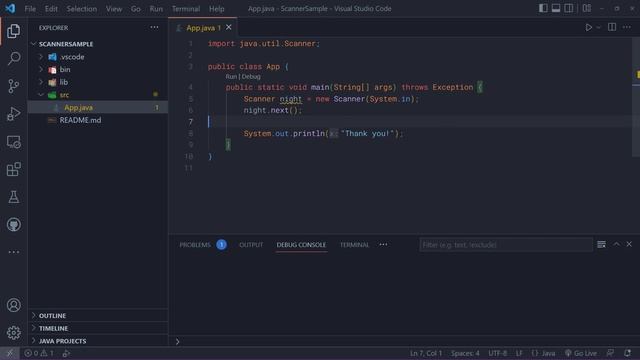Viewport: 640px width, 360px height.
Task: Open Run and Debug view
Action: click(x=13, y=114)
